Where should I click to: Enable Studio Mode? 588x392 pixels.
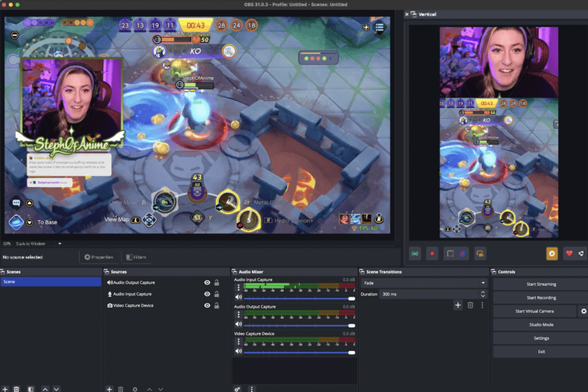coord(541,324)
